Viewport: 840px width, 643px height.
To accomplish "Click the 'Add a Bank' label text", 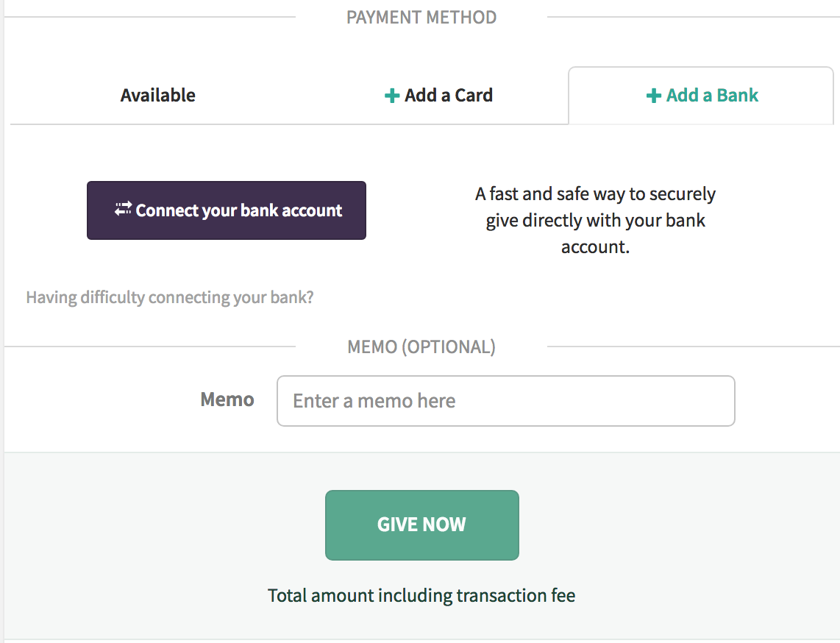I will 712,96.
